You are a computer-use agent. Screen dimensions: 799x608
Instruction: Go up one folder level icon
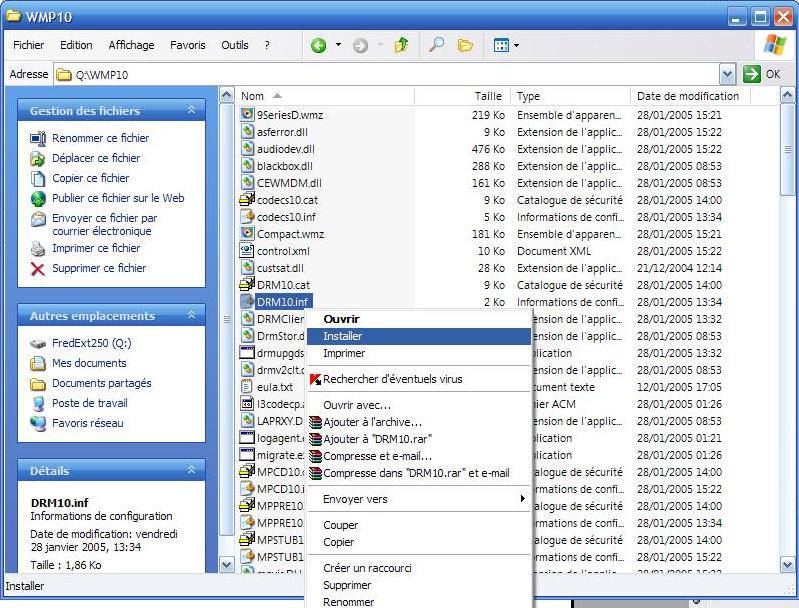(402, 45)
